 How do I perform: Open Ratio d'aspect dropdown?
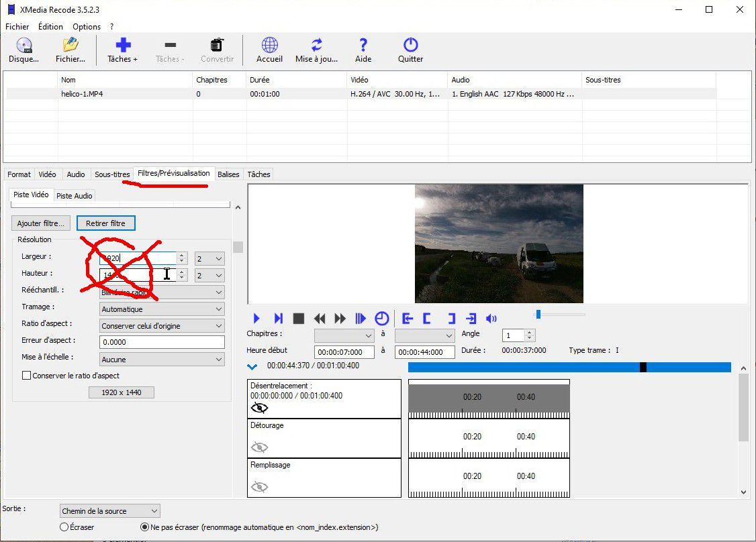[x=162, y=326]
